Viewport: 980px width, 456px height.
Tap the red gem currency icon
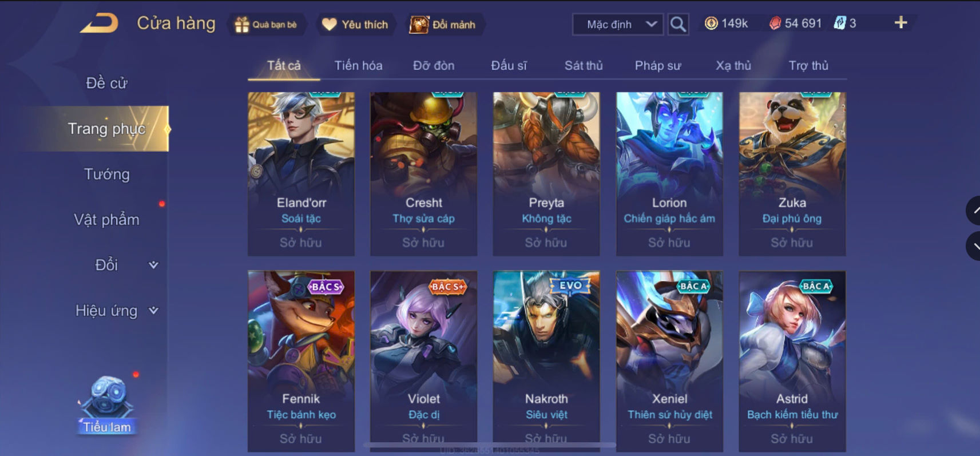point(775,23)
